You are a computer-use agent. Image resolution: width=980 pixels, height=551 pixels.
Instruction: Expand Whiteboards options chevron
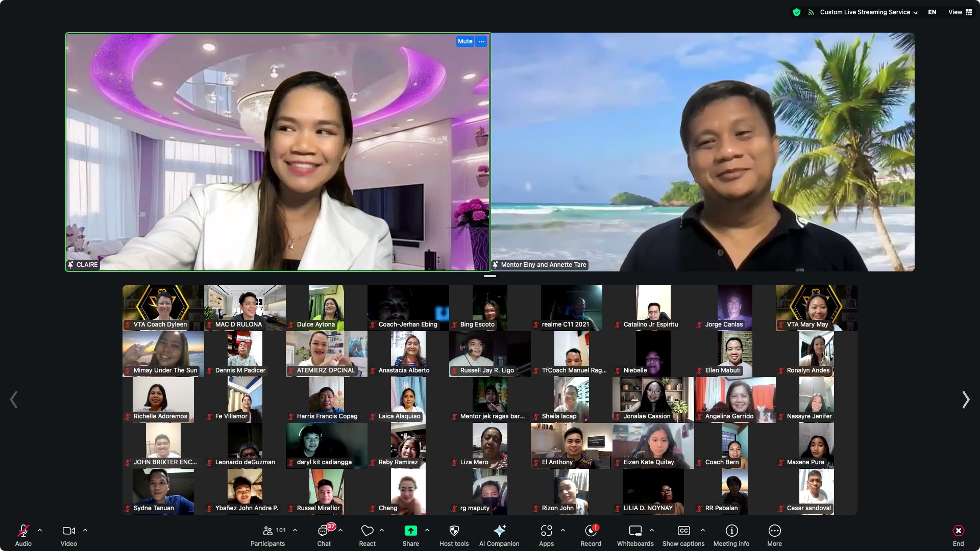point(652,531)
